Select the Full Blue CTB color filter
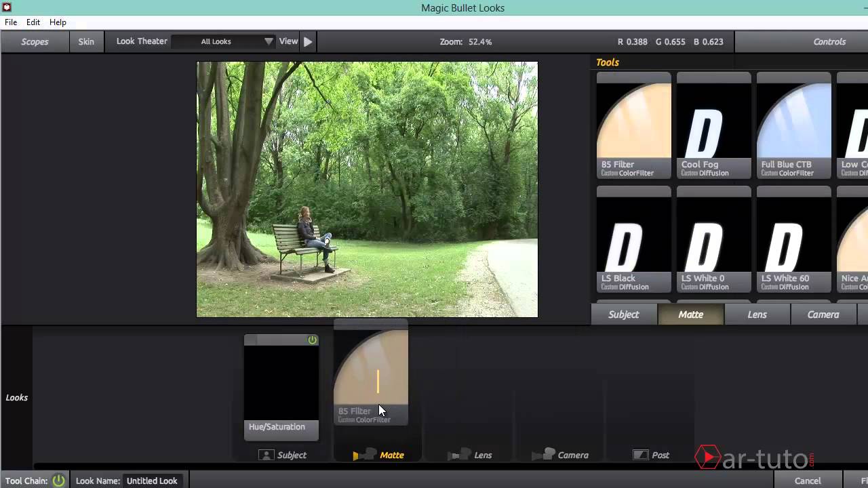The height and width of the screenshot is (488, 868). pos(794,125)
